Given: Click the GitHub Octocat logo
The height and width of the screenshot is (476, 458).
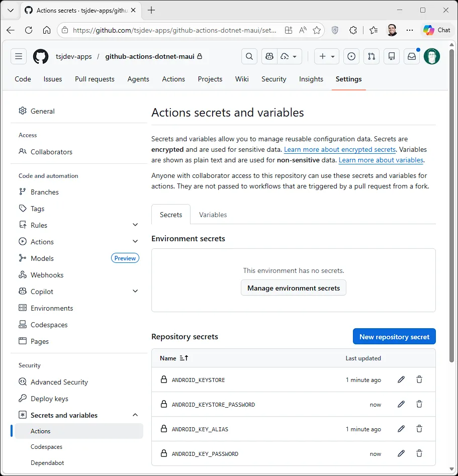Looking at the screenshot, I should (41, 56).
